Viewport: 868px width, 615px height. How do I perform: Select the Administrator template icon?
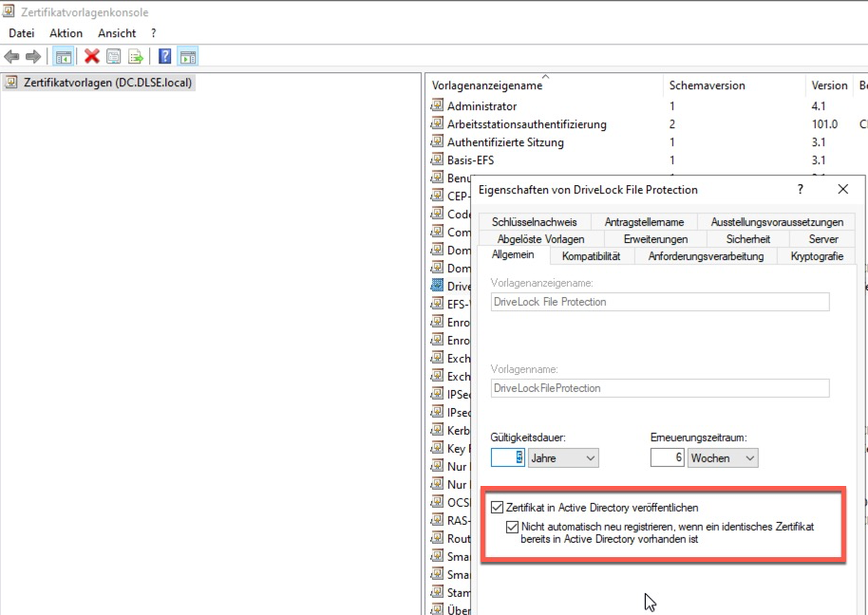click(x=437, y=106)
